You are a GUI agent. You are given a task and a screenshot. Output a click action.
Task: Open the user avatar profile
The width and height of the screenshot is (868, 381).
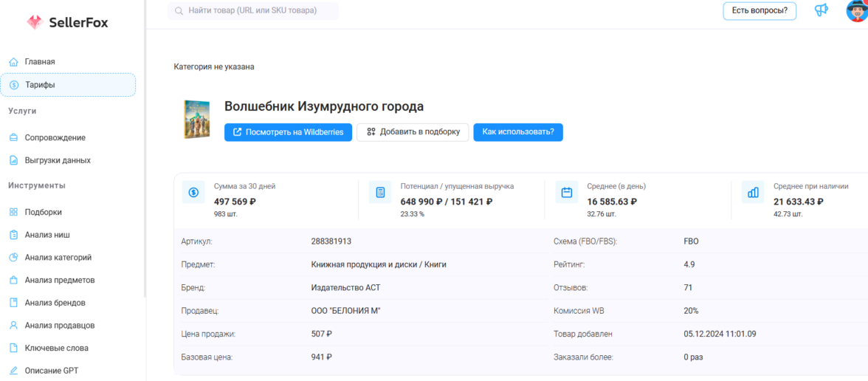858,11
